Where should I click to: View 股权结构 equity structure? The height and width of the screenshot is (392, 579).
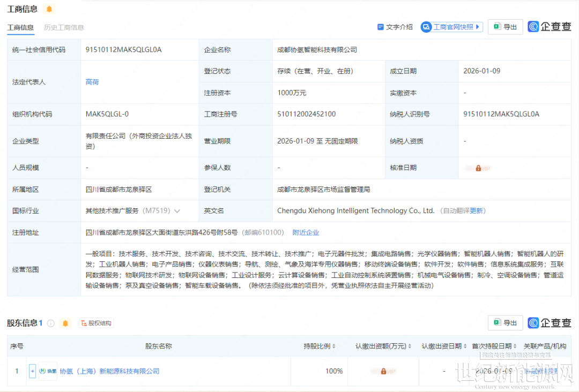tap(96, 323)
